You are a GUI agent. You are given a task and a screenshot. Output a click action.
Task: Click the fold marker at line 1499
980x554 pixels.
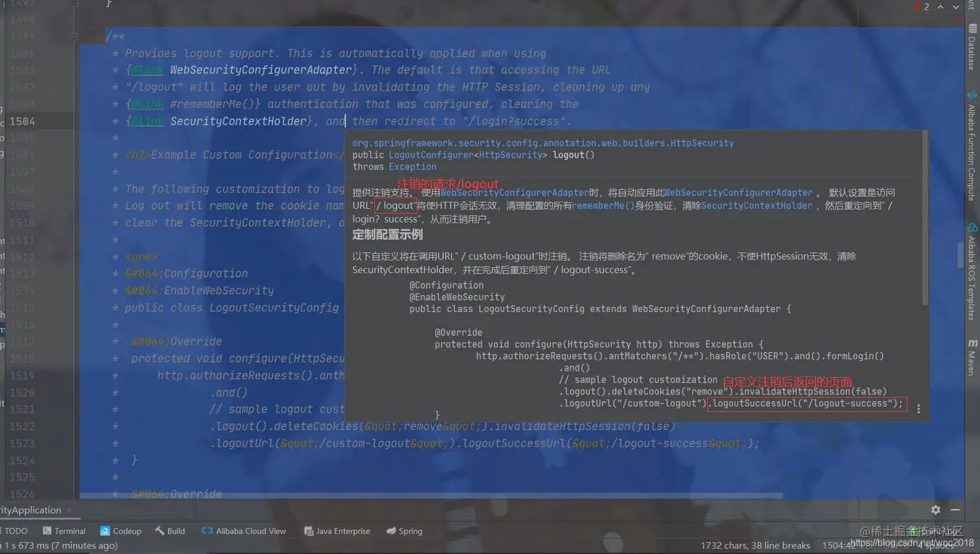(74, 36)
